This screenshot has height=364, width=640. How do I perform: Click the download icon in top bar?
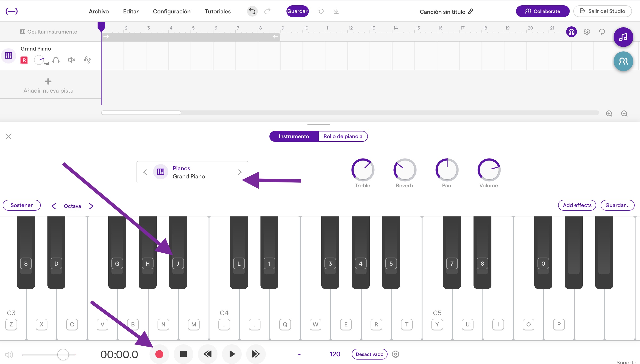pos(336,11)
